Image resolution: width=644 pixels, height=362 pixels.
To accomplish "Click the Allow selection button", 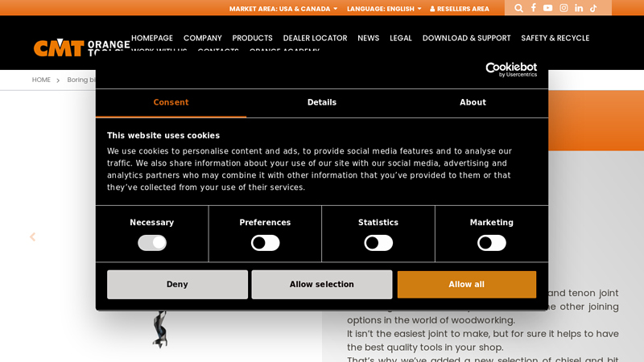I will [x=322, y=285].
